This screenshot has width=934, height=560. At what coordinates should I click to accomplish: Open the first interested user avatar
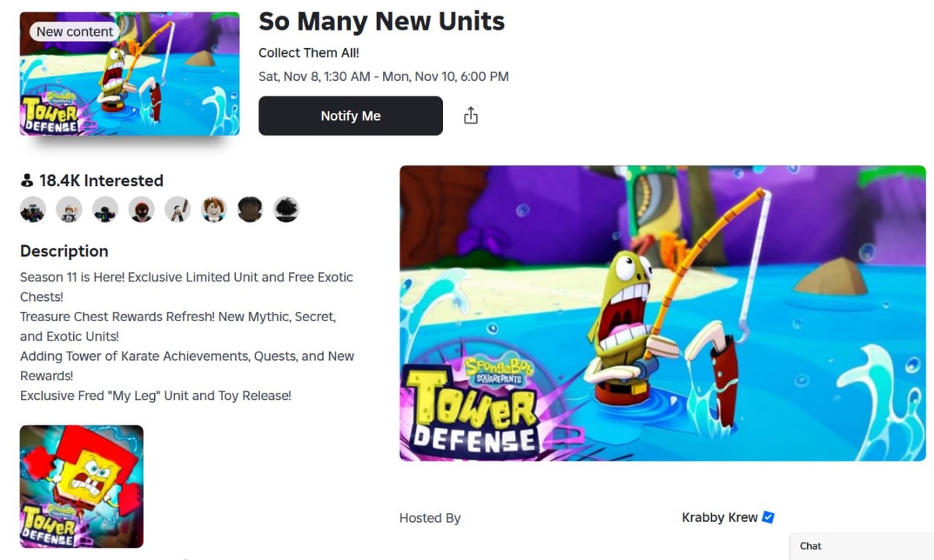coord(33,209)
